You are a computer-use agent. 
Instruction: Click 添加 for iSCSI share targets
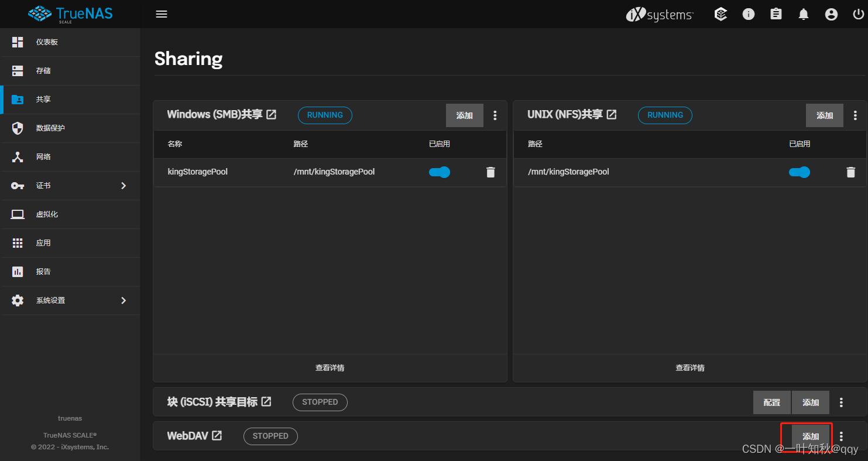811,402
